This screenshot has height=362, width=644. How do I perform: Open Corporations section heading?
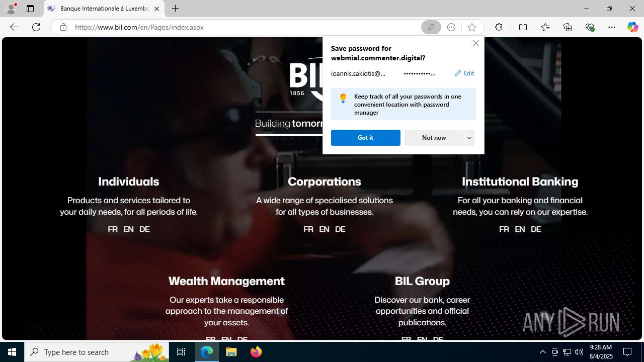pos(325,182)
